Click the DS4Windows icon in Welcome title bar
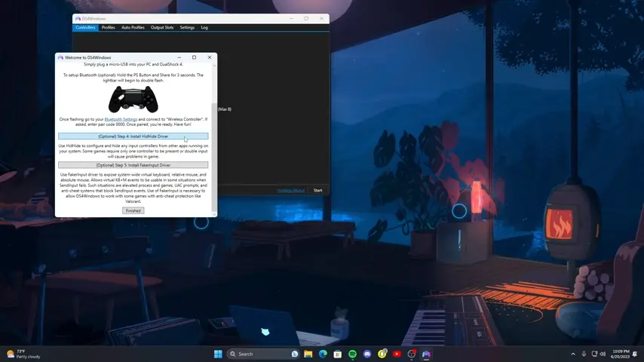The width and height of the screenshot is (644, 362). pyautogui.click(x=60, y=57)
